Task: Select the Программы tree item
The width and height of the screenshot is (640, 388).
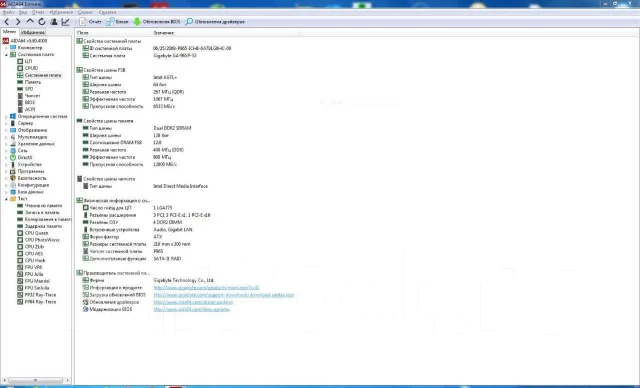Action: tap(27, 171)
